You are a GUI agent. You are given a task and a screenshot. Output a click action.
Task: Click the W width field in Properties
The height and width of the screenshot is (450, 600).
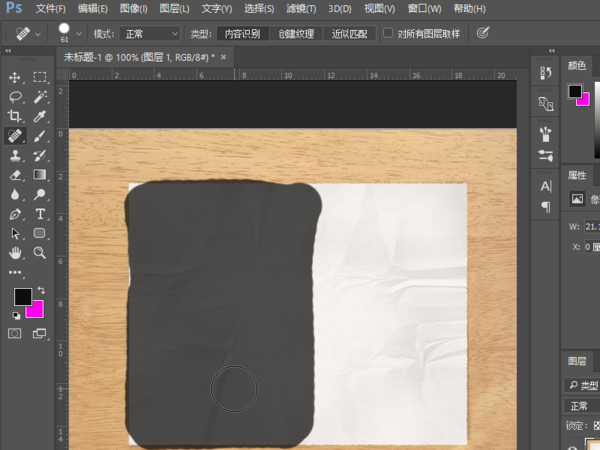[x=592, y=227]
